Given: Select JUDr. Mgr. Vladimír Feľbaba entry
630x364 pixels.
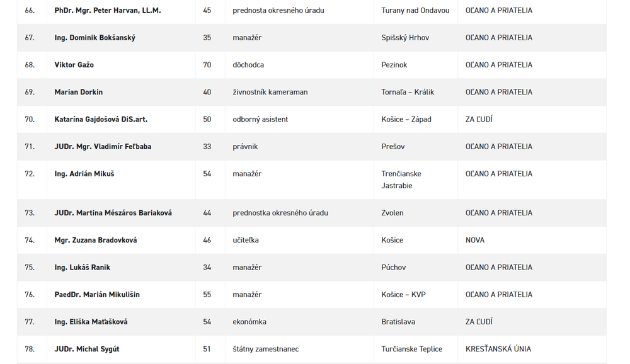Looking at the screenshot, I should (x=103, y=147).
